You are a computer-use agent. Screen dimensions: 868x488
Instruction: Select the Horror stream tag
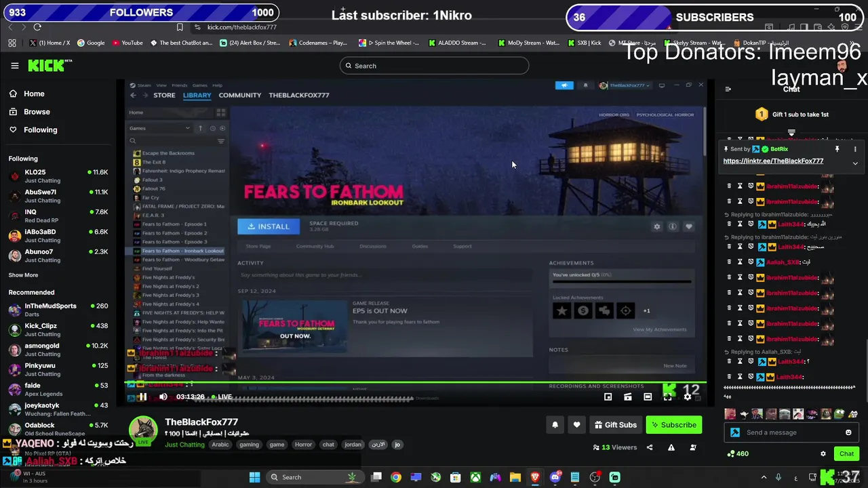coord(303,445)
